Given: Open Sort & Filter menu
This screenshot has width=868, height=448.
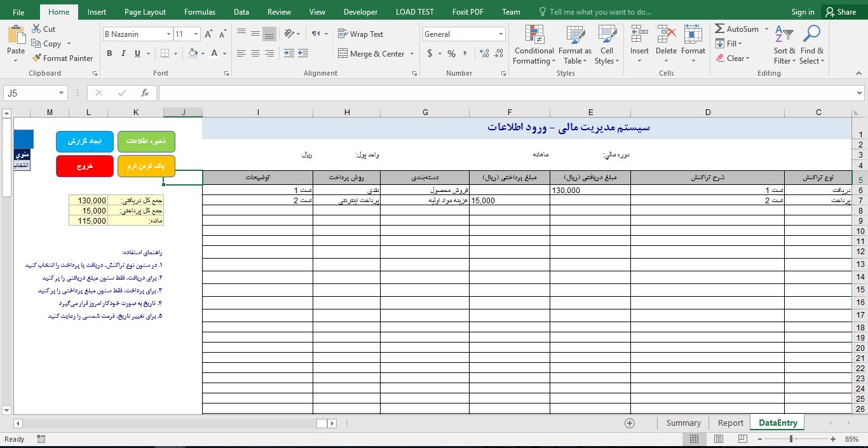Looking at the screenshot, I should [x=783, y=44].
